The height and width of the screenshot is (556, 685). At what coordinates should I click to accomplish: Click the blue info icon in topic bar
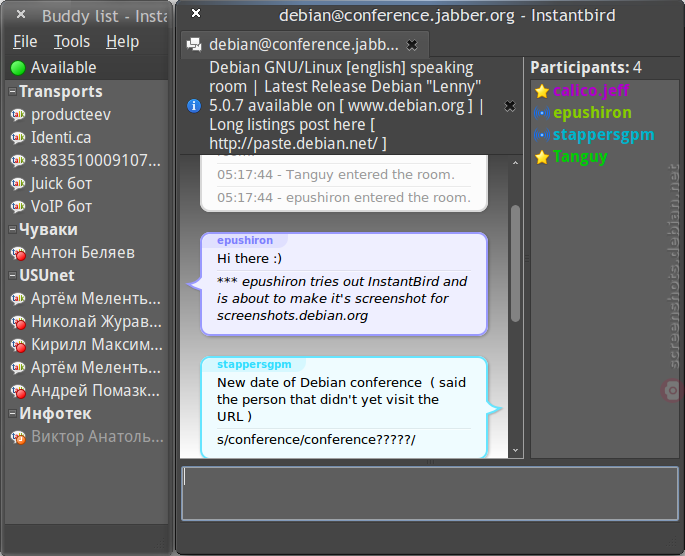coord(194,106)
